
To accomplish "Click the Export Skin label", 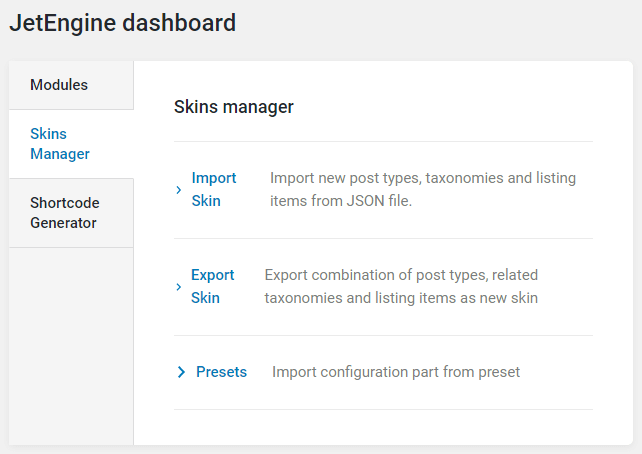I will pos(212,287).
